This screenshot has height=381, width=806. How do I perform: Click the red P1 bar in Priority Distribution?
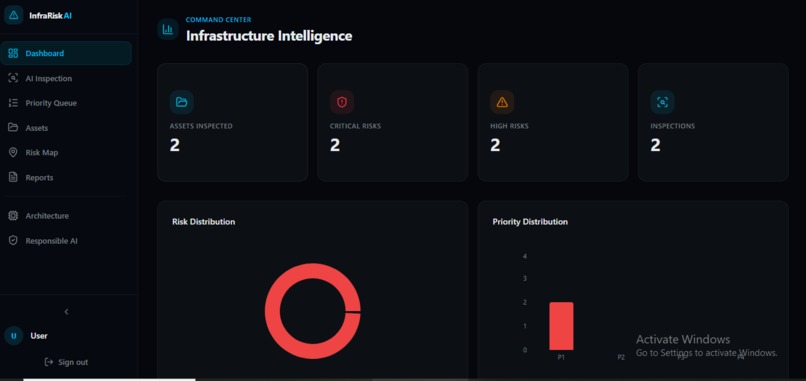click(561, 326)
